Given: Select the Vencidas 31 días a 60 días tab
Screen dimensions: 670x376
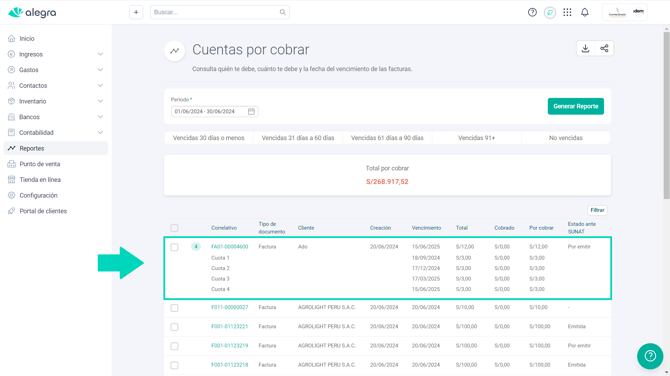Looking at the screenshot, I should pyautogui.click(x=298, y=138).
